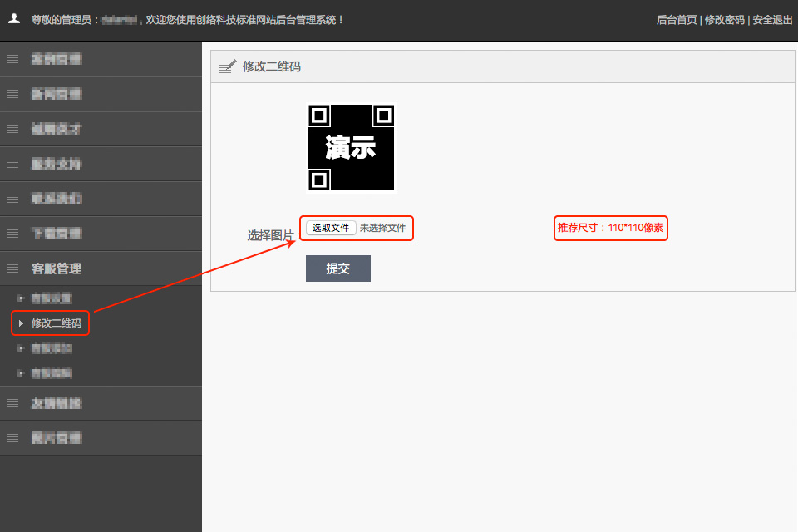Click the 演示 QR code image
This screenshot has width=798, height=532.
[351, 147]
